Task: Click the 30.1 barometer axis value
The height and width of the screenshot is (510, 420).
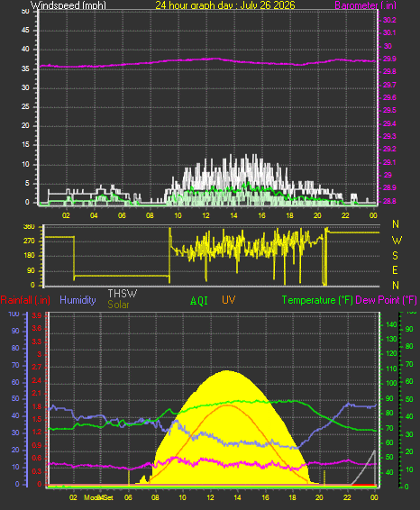Action: click(389, 32)
